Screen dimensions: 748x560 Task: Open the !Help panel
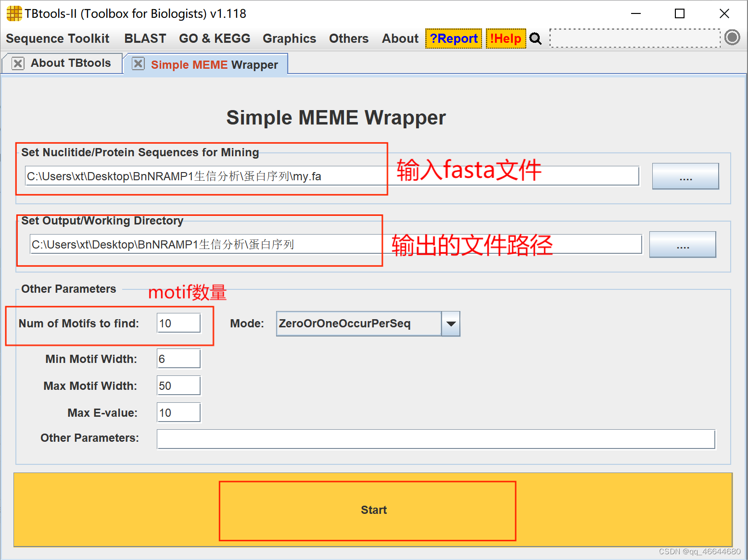[506, 38]
